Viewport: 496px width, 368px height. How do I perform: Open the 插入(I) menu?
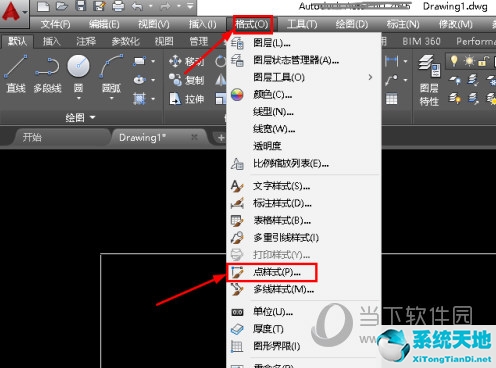coord(203,24)
